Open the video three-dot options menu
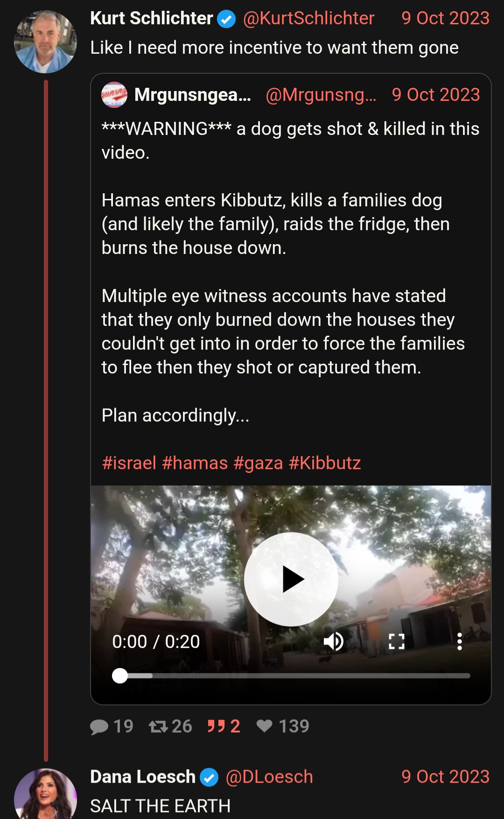This screenshot has width=504, height=819. click(460, 642)
